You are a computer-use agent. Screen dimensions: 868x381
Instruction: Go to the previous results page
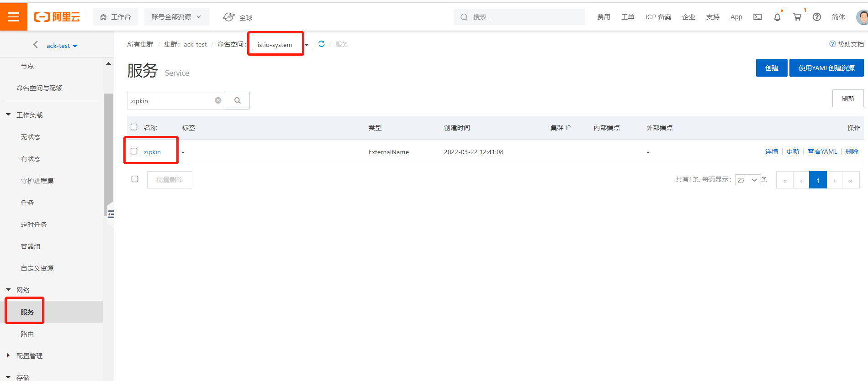[x=801, y=180]
